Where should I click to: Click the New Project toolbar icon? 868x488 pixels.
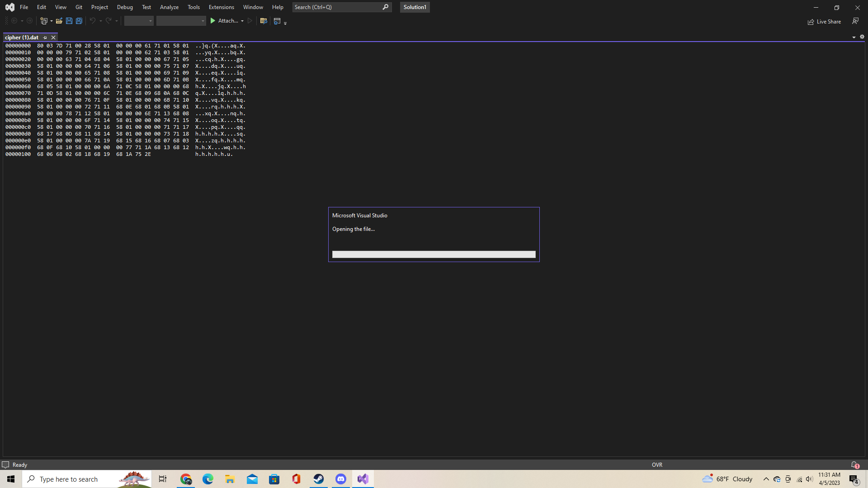tap(44, 21)
